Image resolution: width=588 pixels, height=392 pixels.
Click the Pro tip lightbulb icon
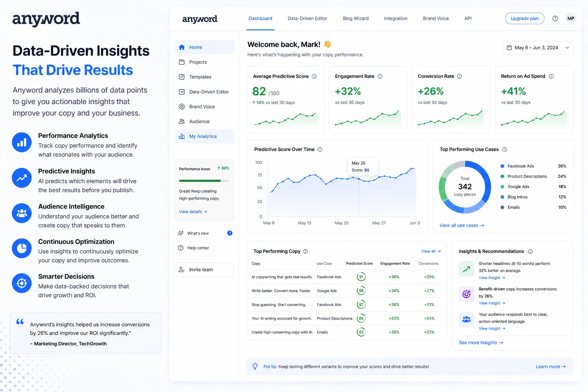point(255,366)
